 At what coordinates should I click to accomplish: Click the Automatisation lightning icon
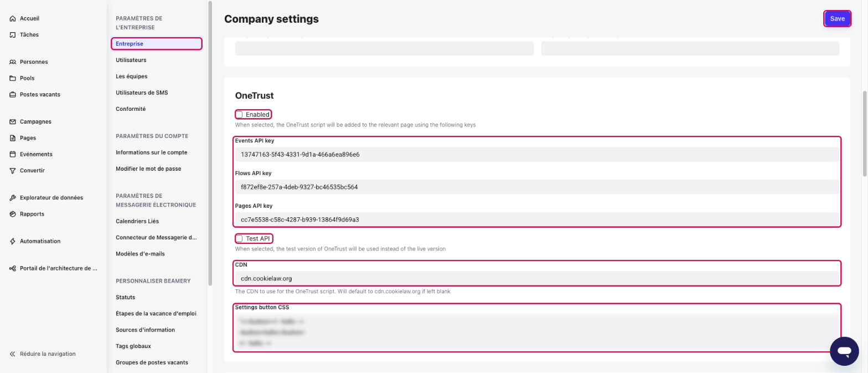pos(13,241)
